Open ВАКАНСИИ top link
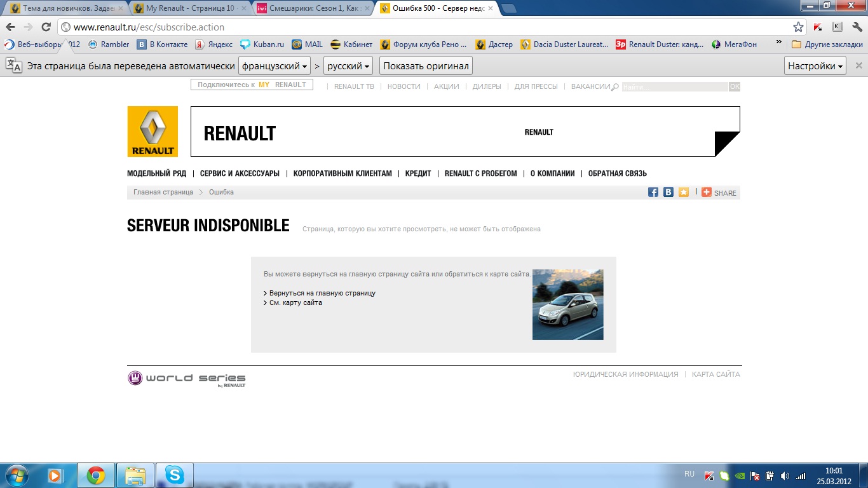The image size is (868, 488). click(x=591, y=87)
